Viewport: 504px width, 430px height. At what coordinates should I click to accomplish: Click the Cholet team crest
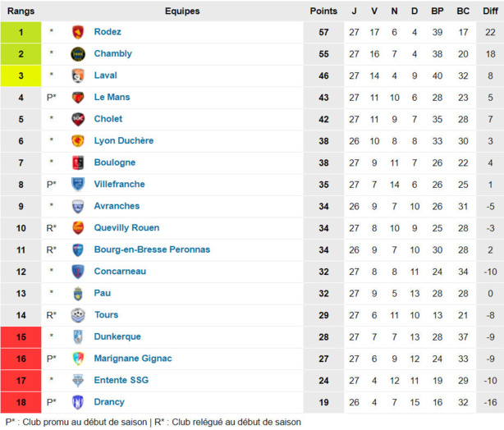(x=78, y=119)
